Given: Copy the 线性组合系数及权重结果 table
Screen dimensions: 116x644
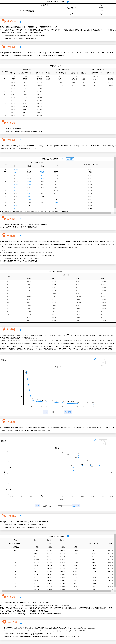Looking at the screenshot, I should [68, 536].
